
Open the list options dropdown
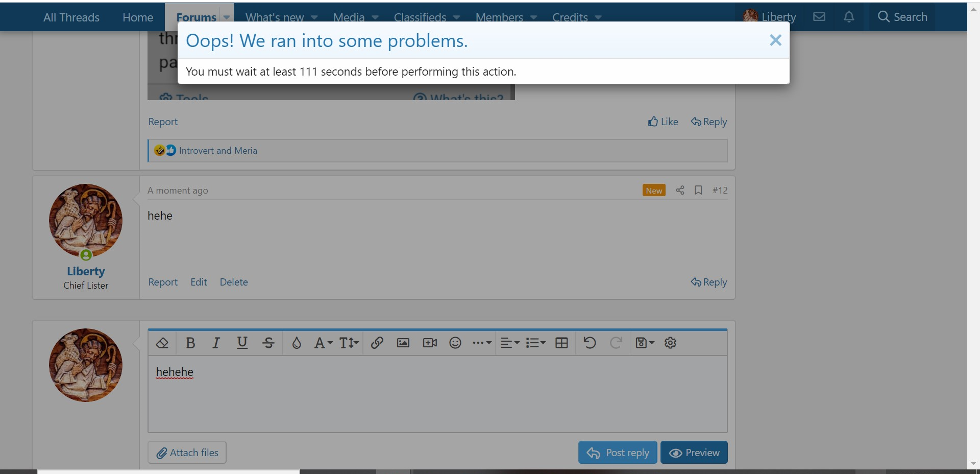(x=535, y=343)
